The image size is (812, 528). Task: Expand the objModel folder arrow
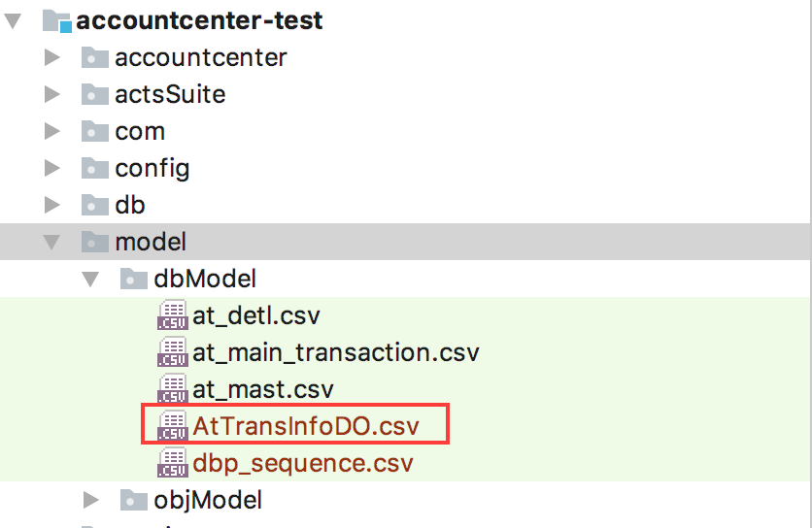pyautogui.click(x=90, y=500)
